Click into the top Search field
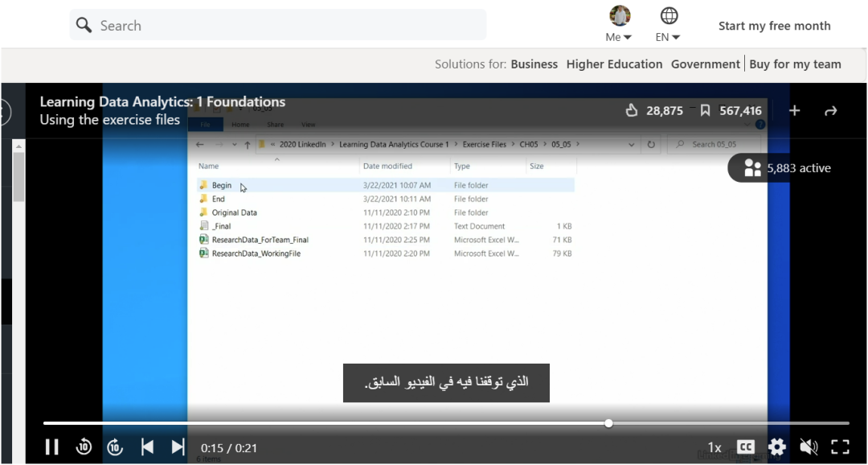The width and height of the screenshot is (868, 465). (278, 25)
